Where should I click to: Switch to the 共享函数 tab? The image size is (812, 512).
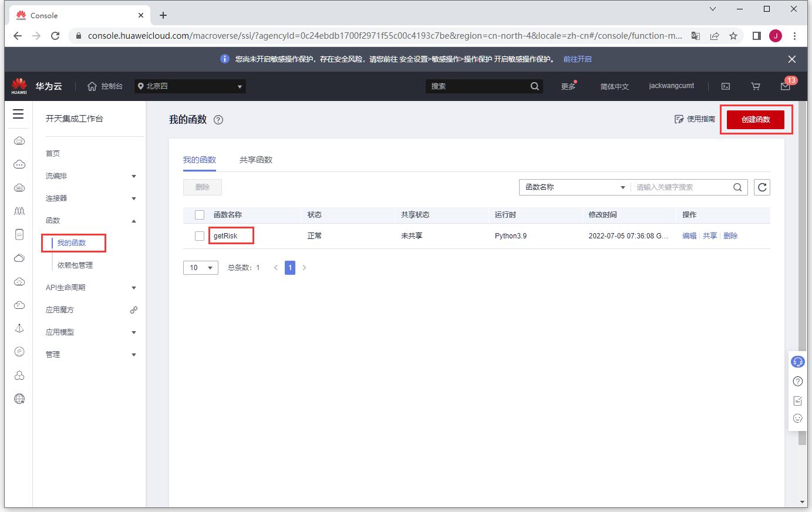[x=256, y=160]
